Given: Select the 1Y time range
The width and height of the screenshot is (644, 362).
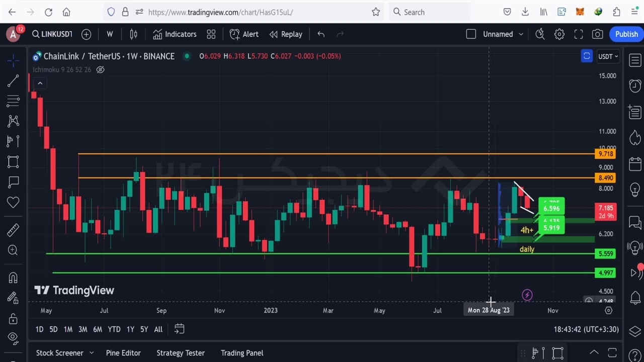Looking at the screenshot, I should click(130, 329).
